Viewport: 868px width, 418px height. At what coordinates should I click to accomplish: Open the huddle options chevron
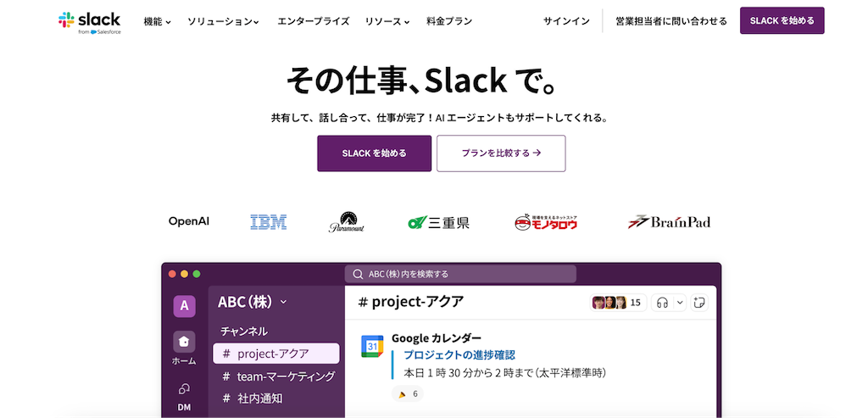click(x=681, y=303)
